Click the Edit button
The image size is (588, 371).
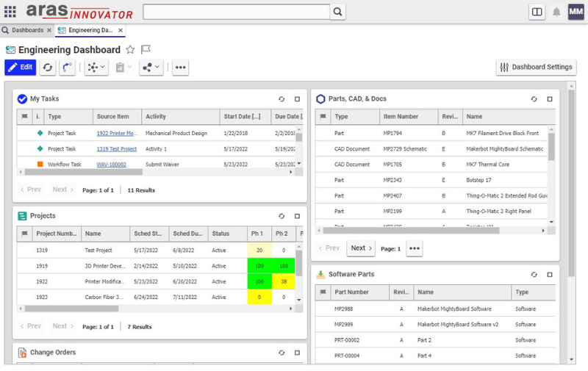tap(20, 67)
